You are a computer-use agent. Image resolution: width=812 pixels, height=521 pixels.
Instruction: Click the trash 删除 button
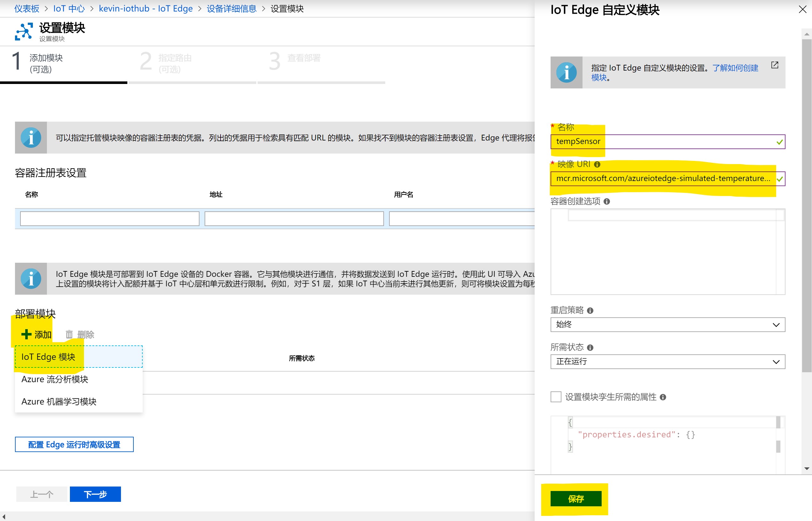coord(80,335)
